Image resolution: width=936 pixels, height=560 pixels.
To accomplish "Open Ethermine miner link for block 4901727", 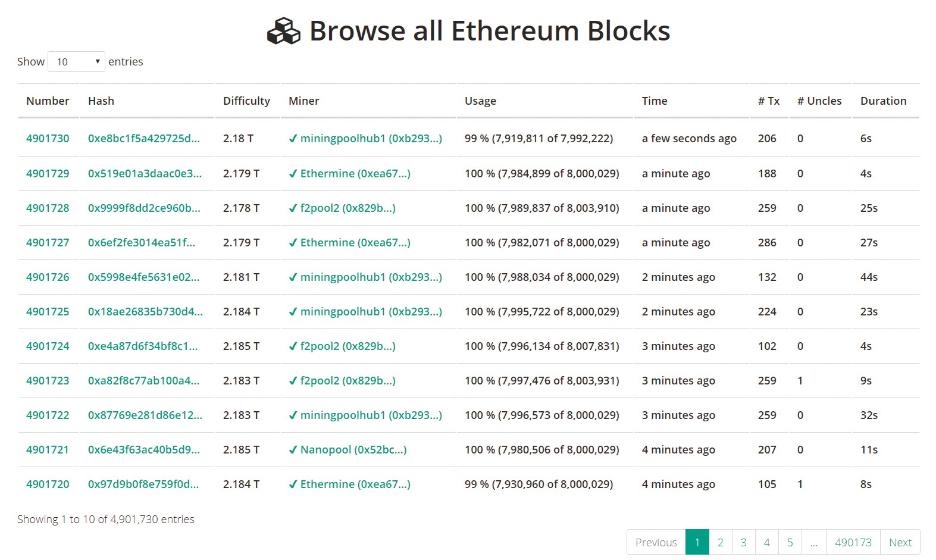I will (x=355, y=243).
